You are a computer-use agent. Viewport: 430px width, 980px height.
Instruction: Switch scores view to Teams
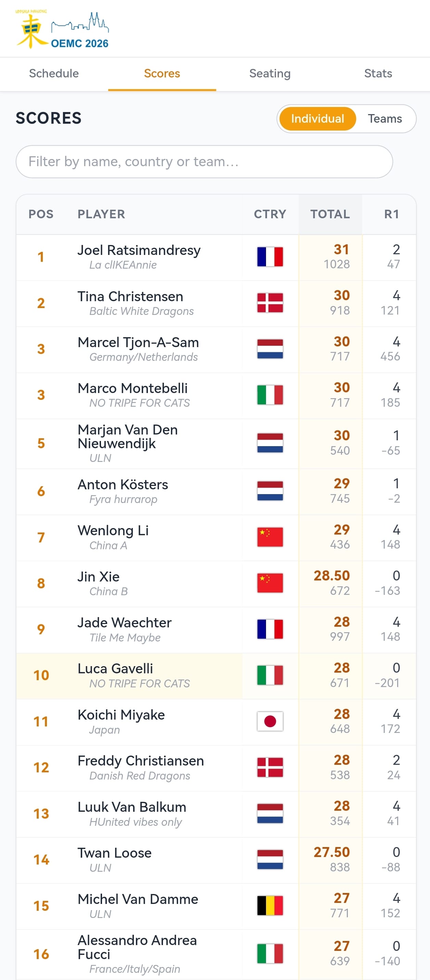385,119
